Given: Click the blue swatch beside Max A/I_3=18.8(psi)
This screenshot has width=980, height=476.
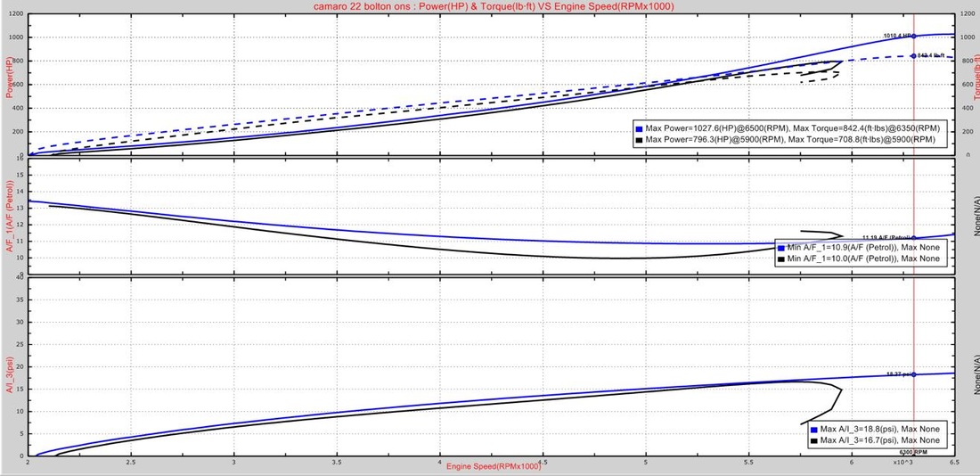Looking at the screenshot, I should (x=813, y=430).
